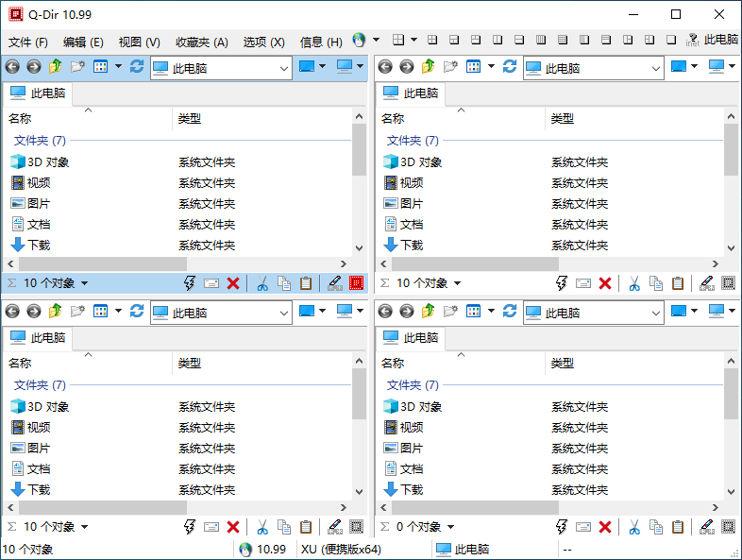Click the red delete X in top-left pane
Screen dimensions: 742x560
tap(233, 283)
